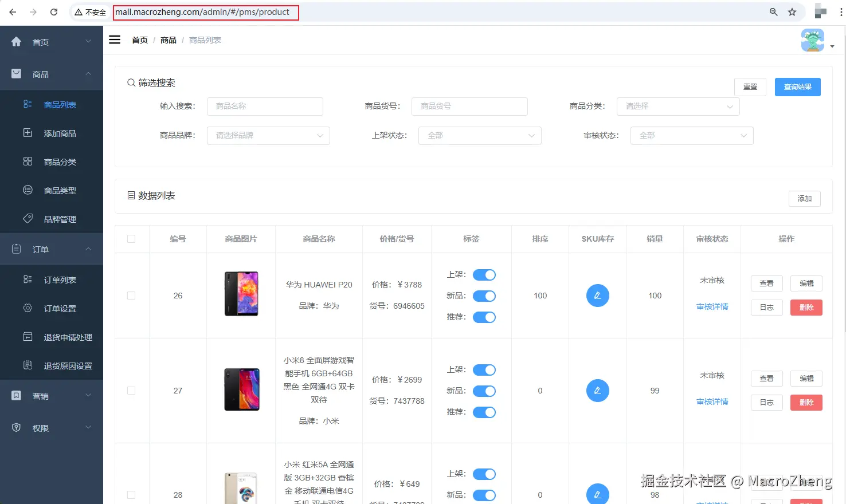Screen dimensions: 846x504
Task: Open the browser zoom magnifier icon
Action: (x=774, y=12)
